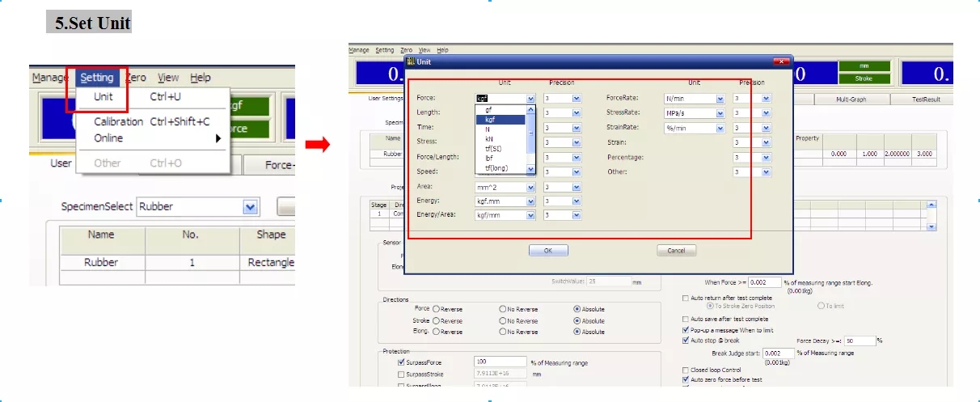The height and width of the screenshot is (402, 980).
Task: Open the Online submenu arrow
Action: click(x=218, y=138)
